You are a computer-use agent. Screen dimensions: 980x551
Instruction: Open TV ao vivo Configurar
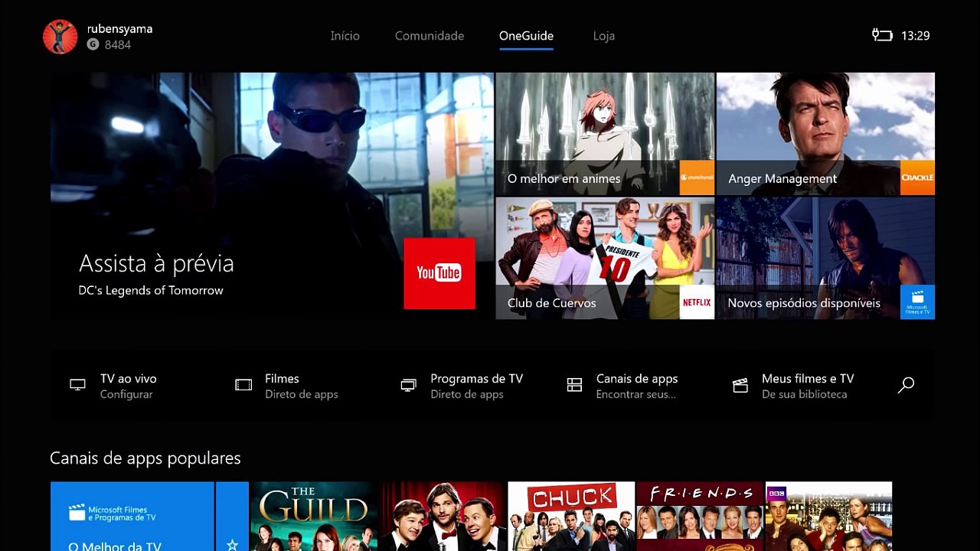(129, 386)
